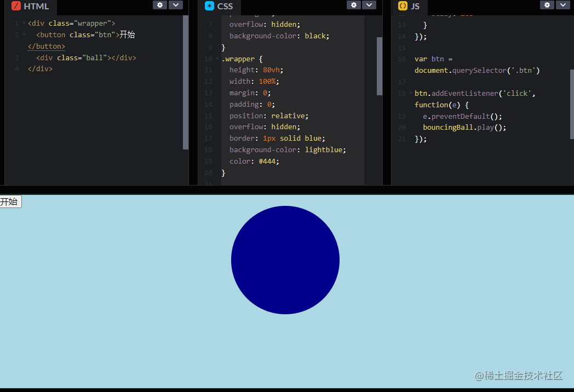Select the CSS editor tab
Image resolution: width=574 pixels, height=392 pixels.
point(219,7)
